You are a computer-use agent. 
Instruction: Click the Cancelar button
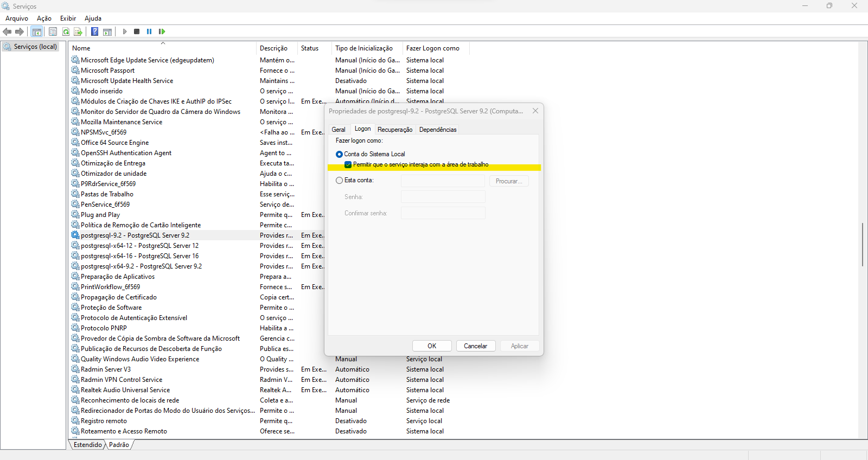[x=475, y=346]
